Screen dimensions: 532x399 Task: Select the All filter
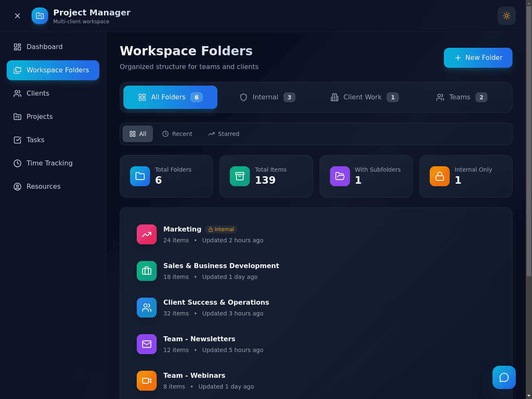(x=138, y=134)
